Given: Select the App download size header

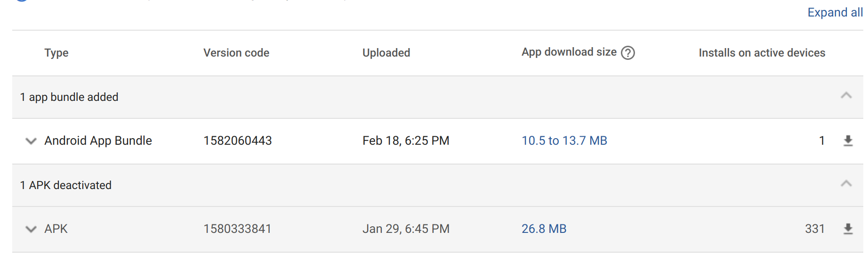Looking at the screenshot, I should tap(569, 52).
